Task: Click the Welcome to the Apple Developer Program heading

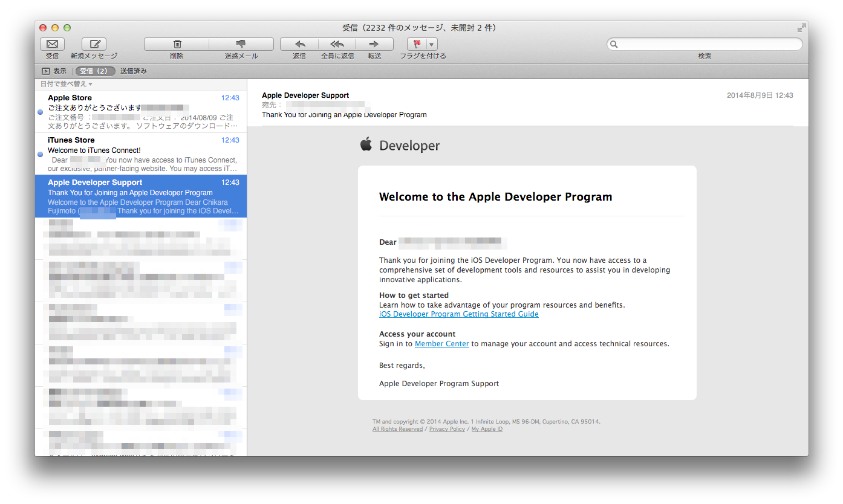Action: tap(495, 196)
